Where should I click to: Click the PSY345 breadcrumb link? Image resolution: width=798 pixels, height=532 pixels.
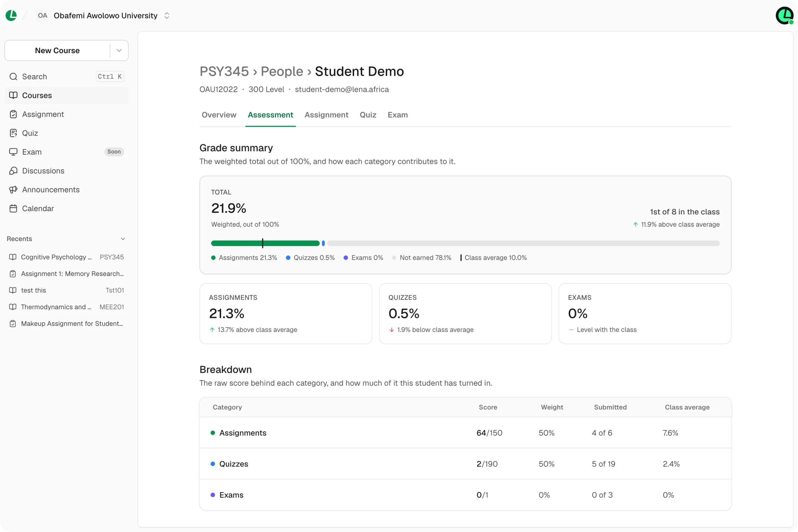(224, 71)
